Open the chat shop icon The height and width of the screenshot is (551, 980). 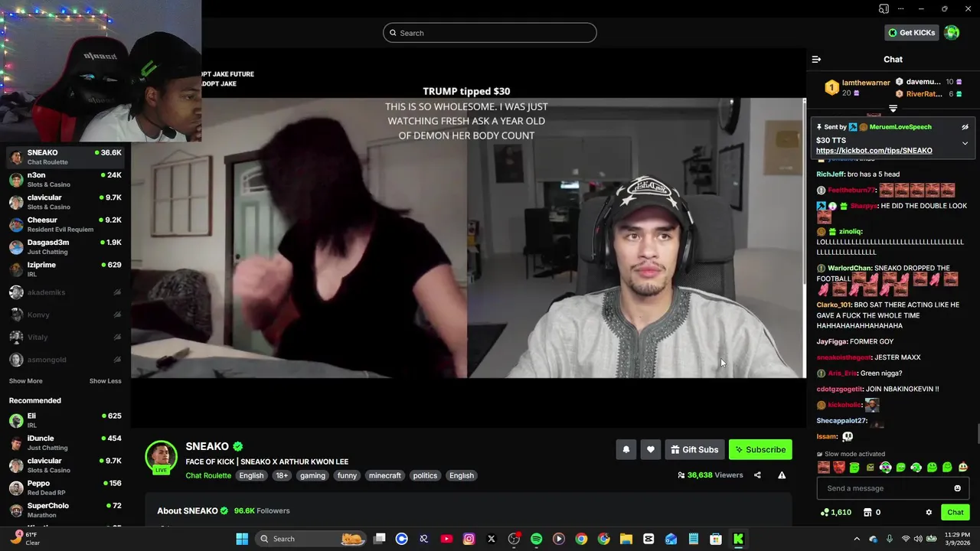tap(867, 512)
